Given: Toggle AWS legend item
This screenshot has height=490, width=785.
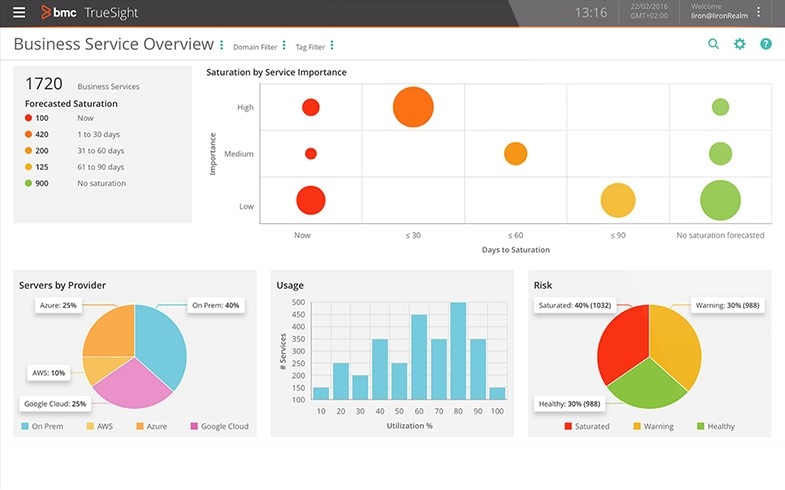Looking at the screenshot, I should (x=100, y=426).
